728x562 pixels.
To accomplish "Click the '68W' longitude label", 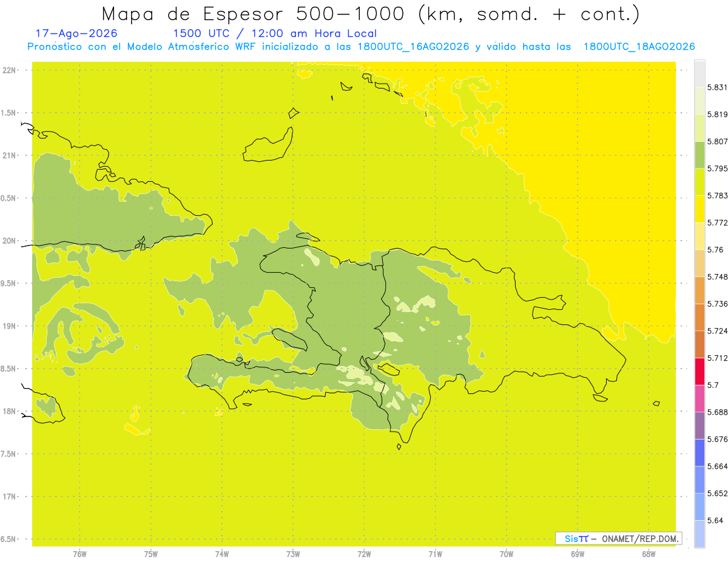I will click(648, 554).
